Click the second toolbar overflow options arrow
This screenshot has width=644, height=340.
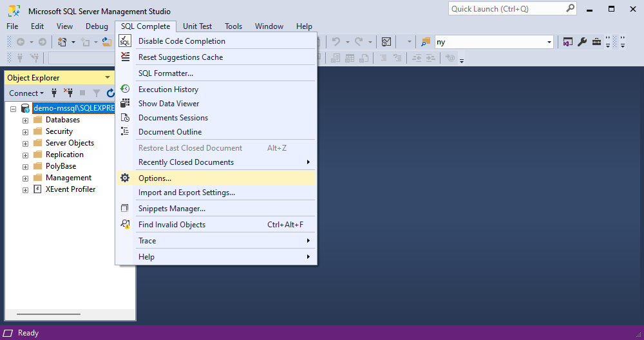462,61
